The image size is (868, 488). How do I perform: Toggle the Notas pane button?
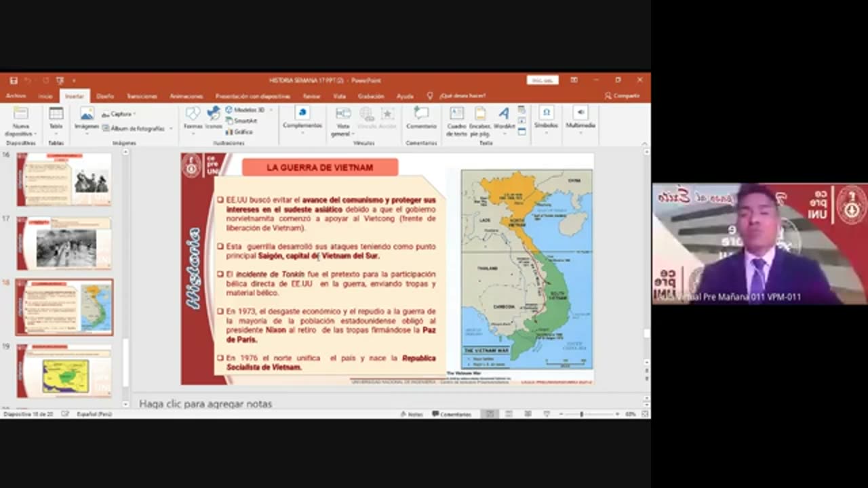pos(412,414)
